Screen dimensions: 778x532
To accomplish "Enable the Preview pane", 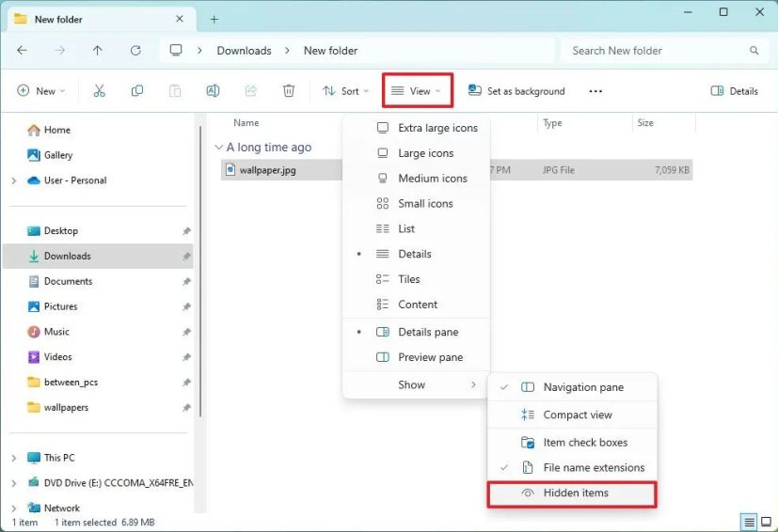I will tap(417, 357).
